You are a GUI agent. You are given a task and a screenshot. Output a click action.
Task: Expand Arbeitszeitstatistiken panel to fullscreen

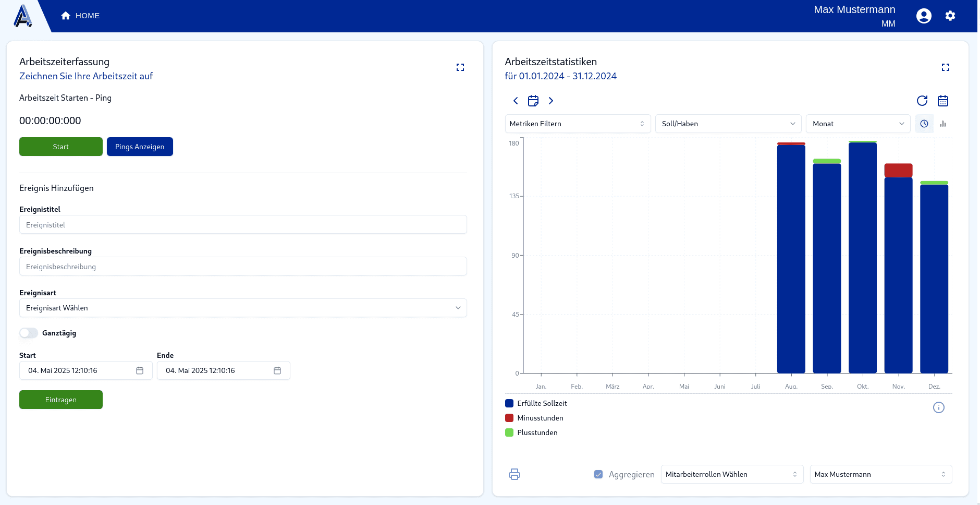946,67
